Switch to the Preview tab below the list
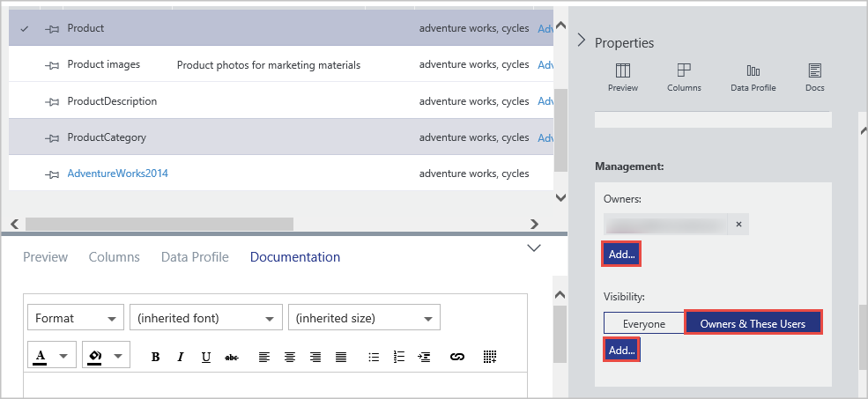868x399 pixels. [45, 257]
